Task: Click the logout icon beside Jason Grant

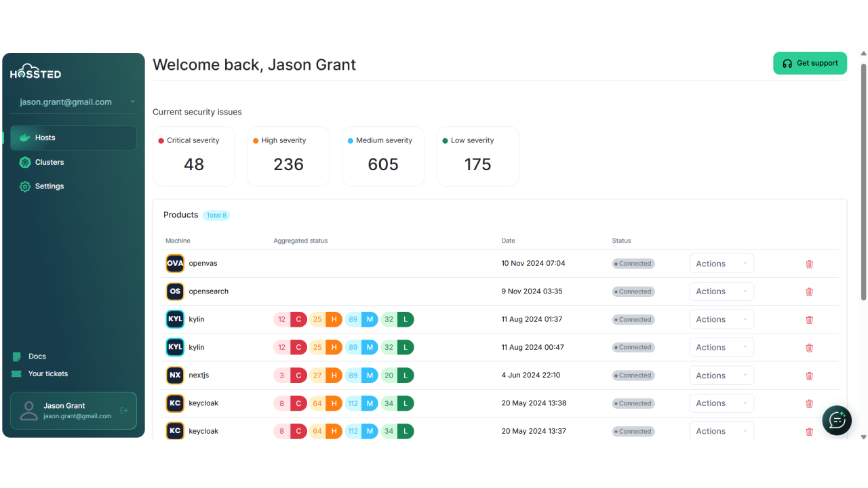Action: pos(123,411)
